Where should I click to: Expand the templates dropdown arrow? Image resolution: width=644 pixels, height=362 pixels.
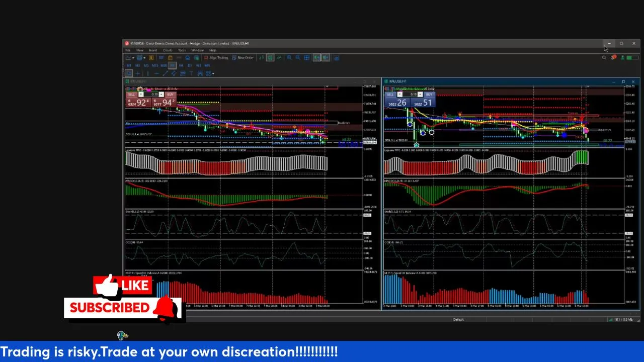point(144,58)
